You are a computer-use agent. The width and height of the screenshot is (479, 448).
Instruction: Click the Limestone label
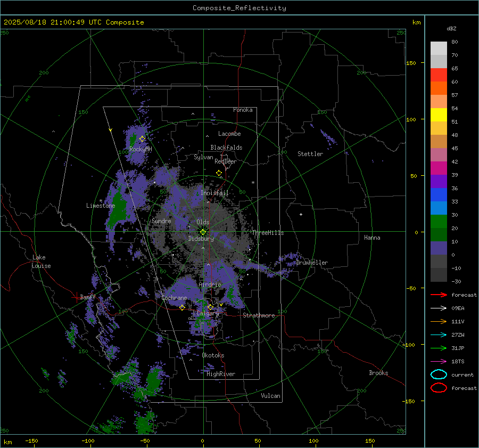click(x=101, y=206)
